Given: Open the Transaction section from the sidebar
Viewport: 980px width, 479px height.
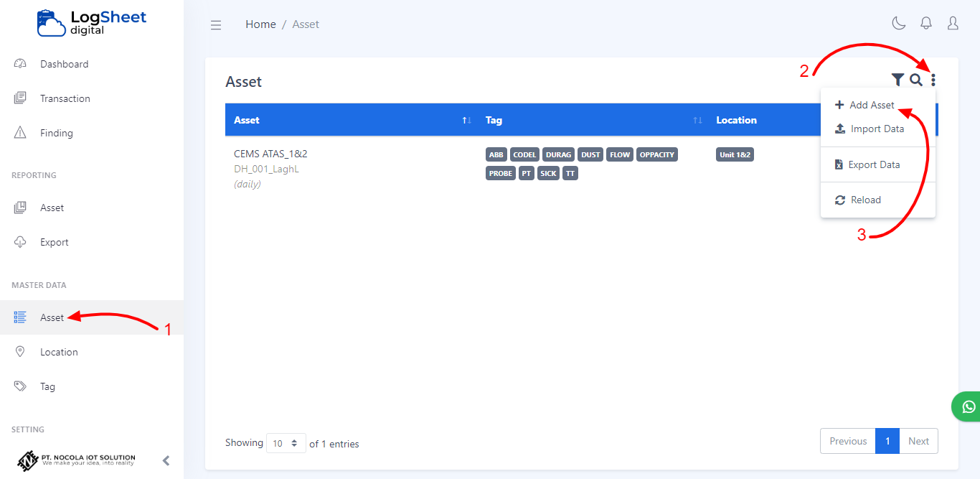Looking at the screenshot, I should pyautogui.click(x=65, y=98).
